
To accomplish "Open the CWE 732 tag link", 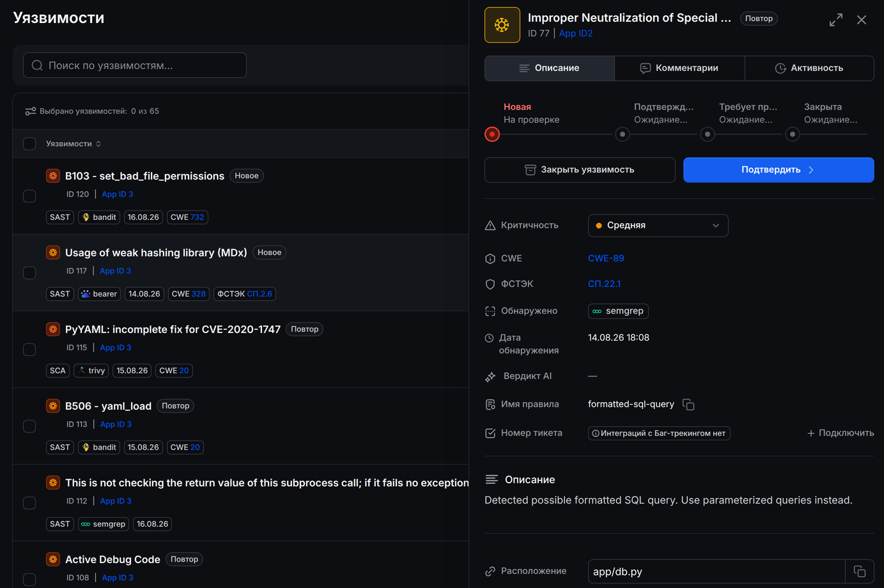I will pos(187,217).
